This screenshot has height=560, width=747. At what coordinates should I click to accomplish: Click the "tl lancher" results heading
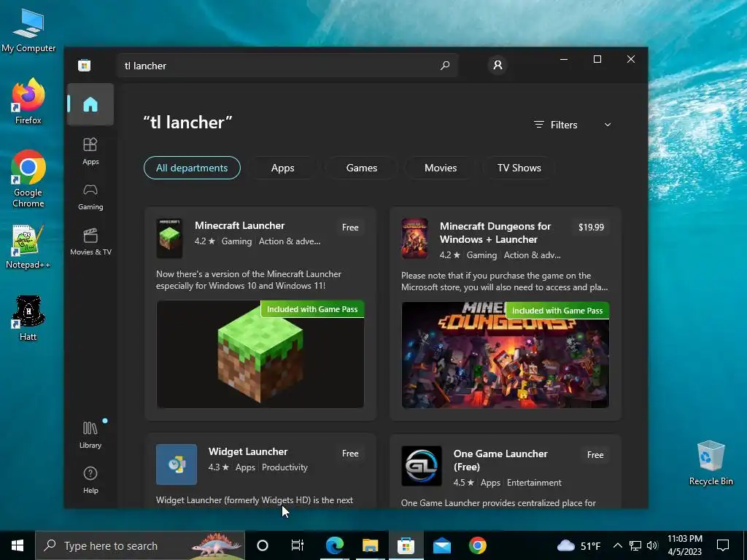187,122
